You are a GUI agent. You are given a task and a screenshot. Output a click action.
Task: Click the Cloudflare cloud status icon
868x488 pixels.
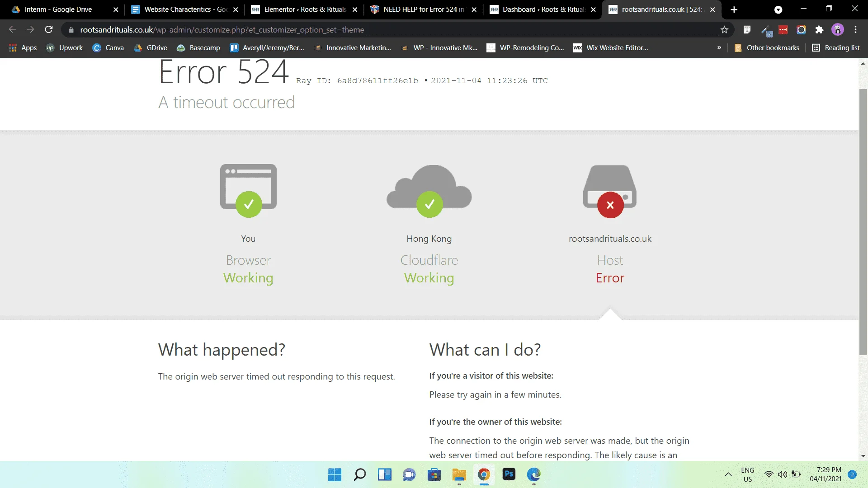pos(429,191)
